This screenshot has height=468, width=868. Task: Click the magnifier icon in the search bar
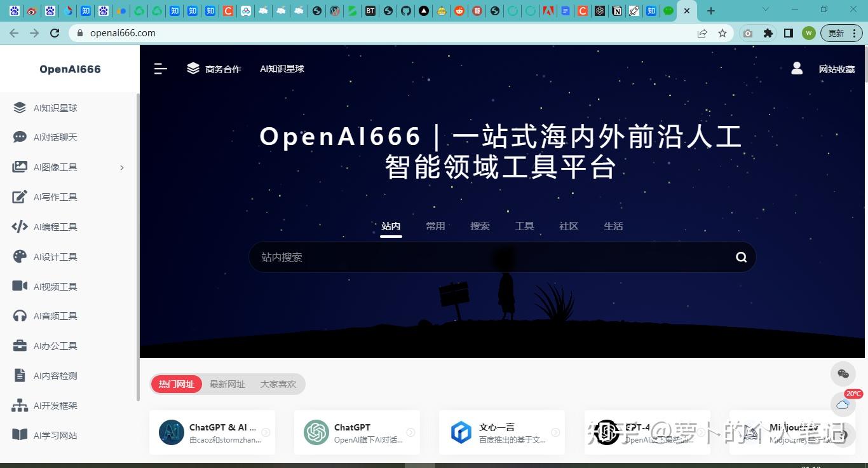coord(741,257)
